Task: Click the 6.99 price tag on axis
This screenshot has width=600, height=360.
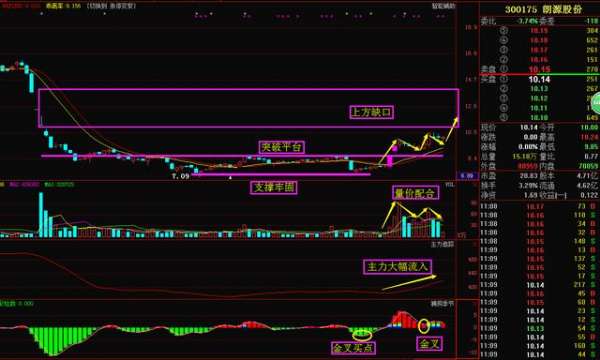Action: 467,176
